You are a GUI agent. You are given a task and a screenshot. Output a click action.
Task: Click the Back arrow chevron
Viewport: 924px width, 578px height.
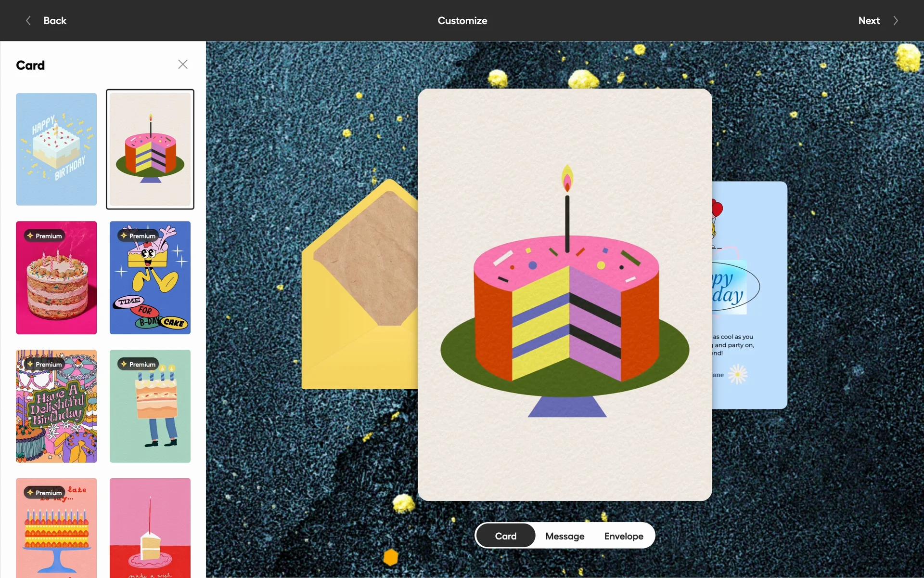[x=28, y=21]
